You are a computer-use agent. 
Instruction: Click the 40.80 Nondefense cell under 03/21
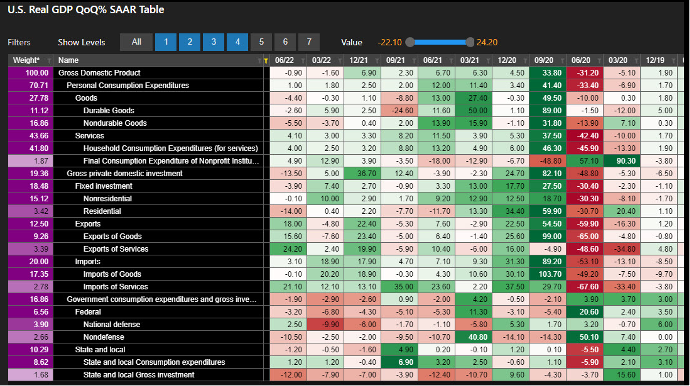(473, 337)
